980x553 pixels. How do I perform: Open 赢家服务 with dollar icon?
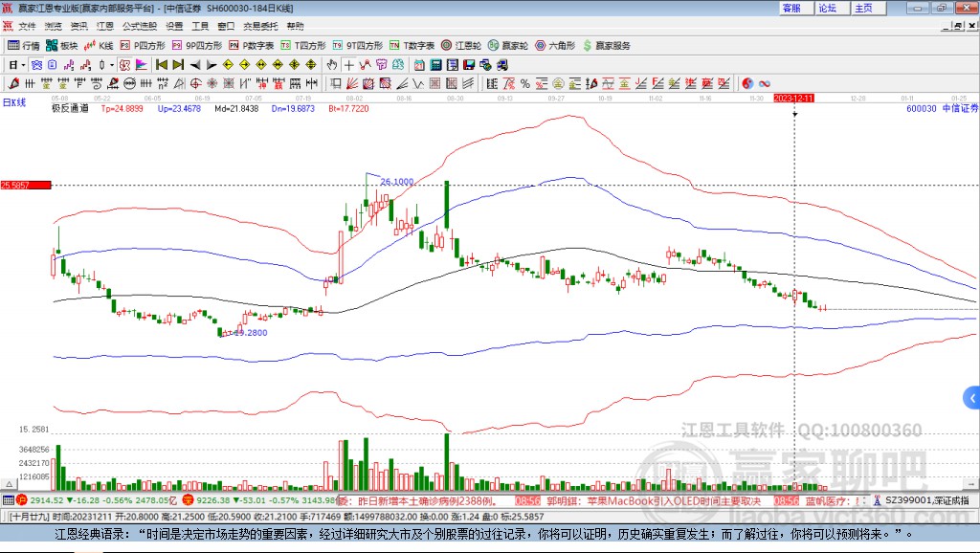tap(606, 46)
